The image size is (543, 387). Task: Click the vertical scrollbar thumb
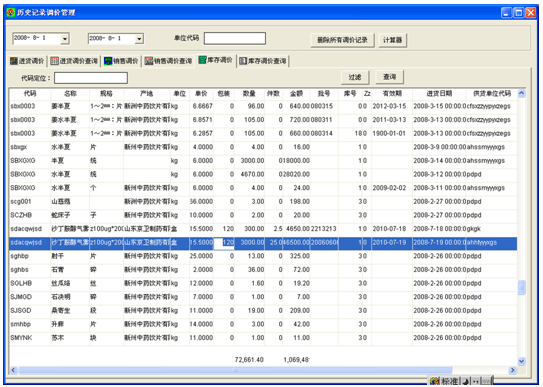pos(521,287)
